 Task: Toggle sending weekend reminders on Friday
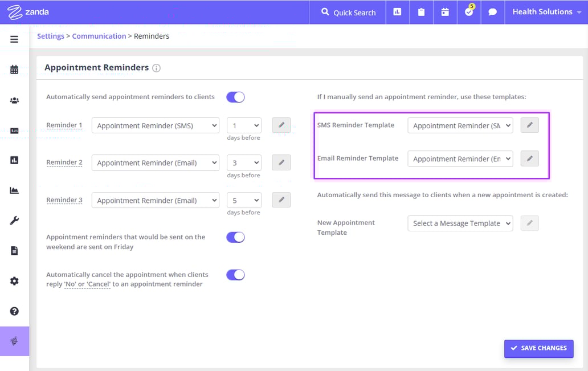tap(235, 238)
